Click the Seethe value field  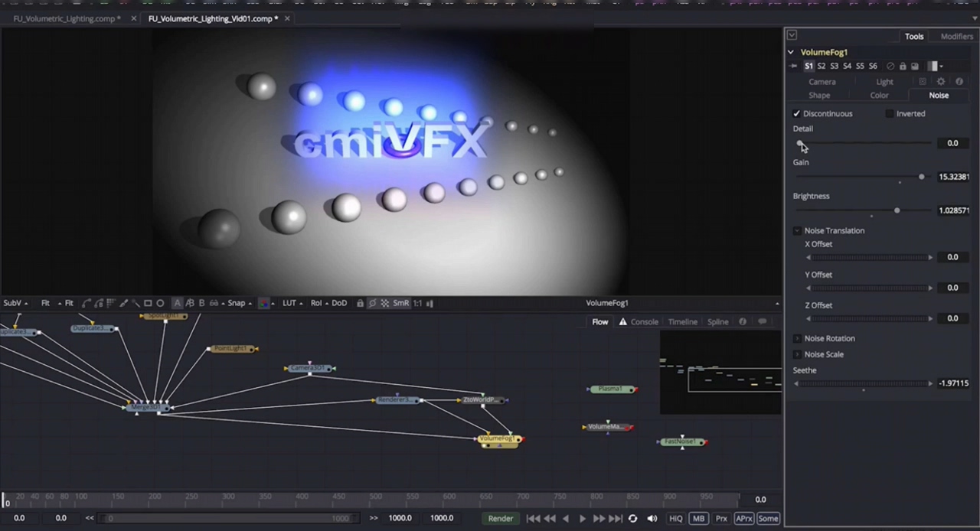(x=953, y=383)
